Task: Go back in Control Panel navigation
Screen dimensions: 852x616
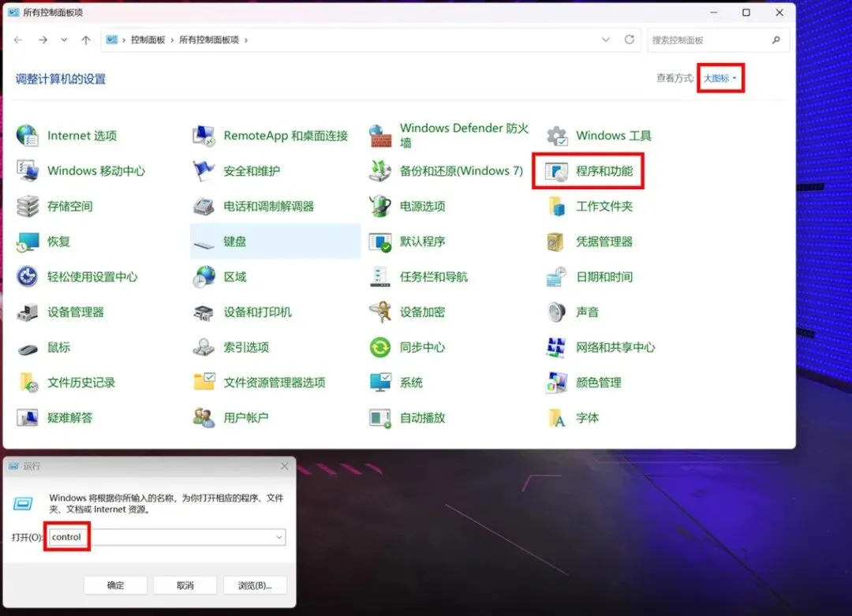Action: [x=18, y=39]
